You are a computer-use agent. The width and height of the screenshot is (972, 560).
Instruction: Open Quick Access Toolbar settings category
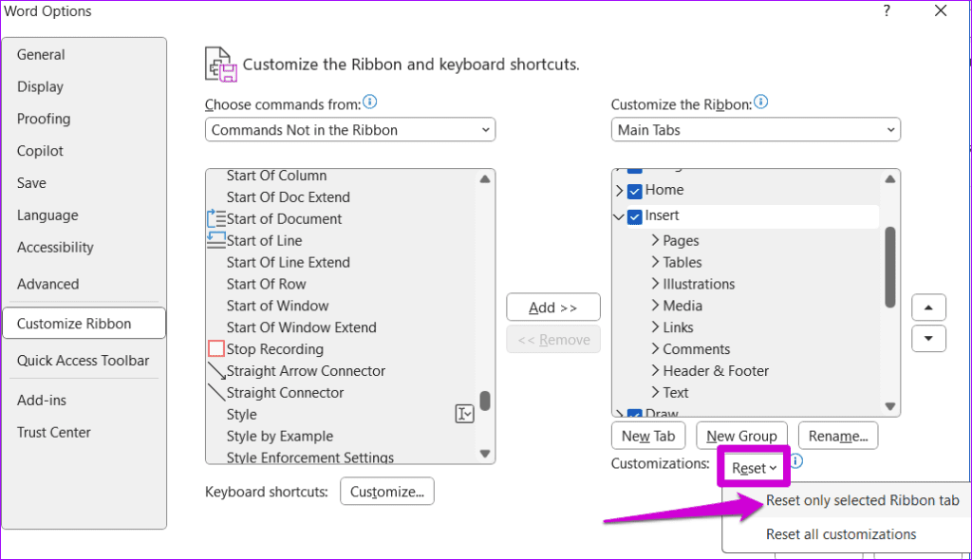tap(84, 361)
